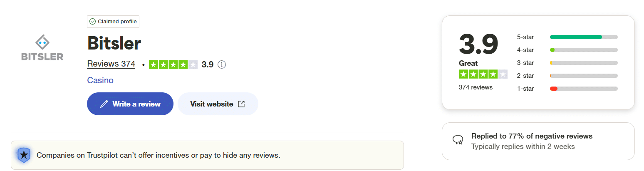The height and width of the screenshot is (171, 644).
Task: Click the external link arrow icon
Action: coord(241,104)
